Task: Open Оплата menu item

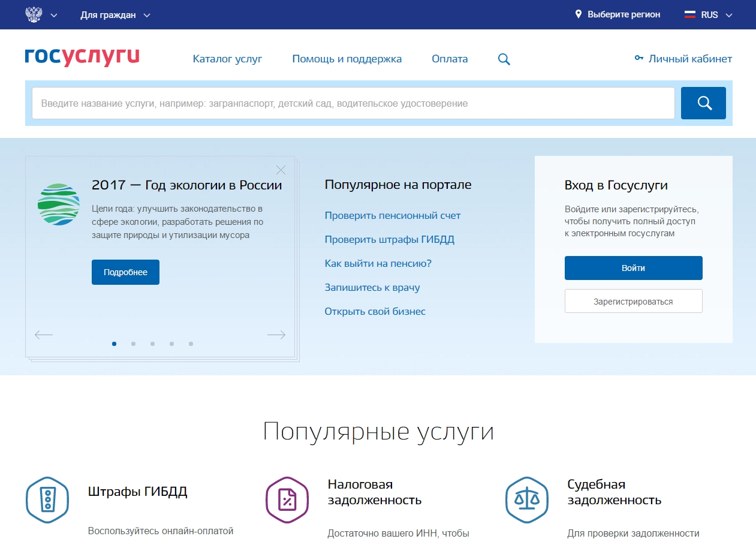Action: [x=450, y=59]
